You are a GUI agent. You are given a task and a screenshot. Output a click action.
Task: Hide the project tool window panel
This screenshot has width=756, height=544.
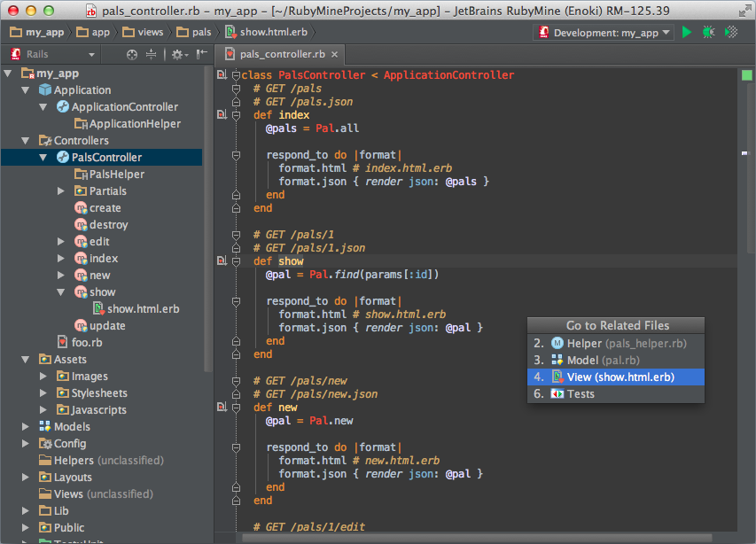202,54
